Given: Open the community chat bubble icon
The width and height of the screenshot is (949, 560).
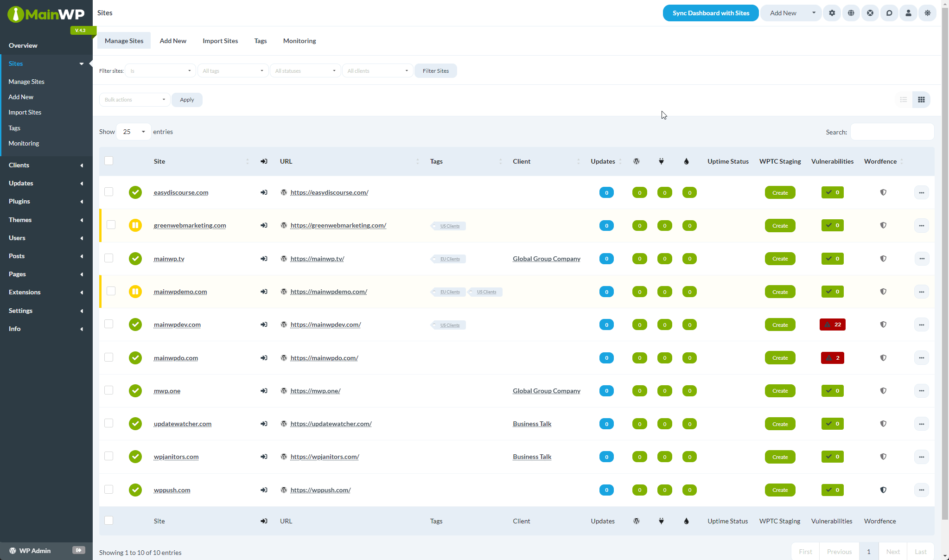Looking at the screenshot, I should (889, 13).
